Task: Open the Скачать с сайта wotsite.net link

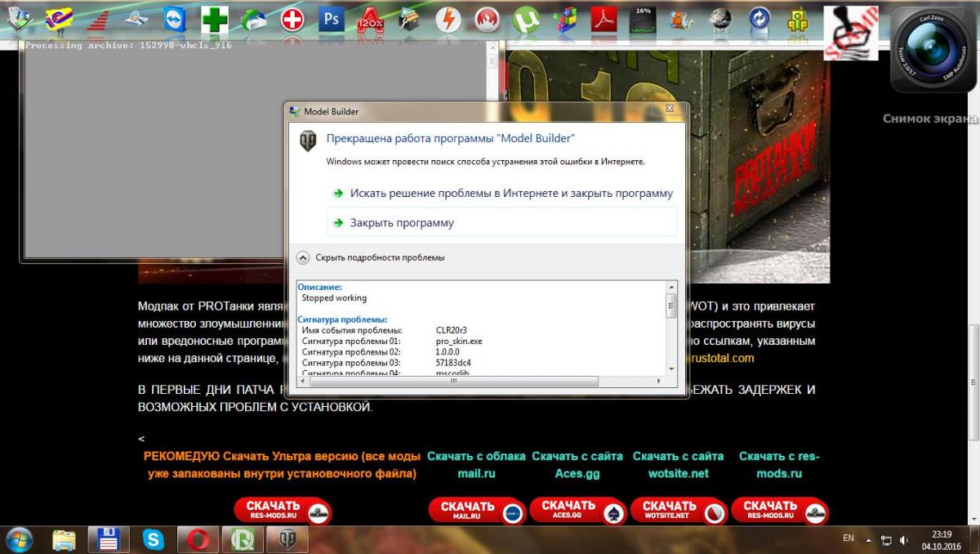Action: tap(679, 464)
